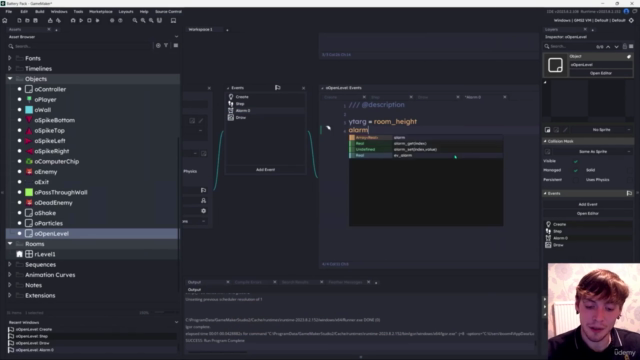Click the Inspector Events flag icon
Viewport: 640px width, 360px height.
coord(629,193)
